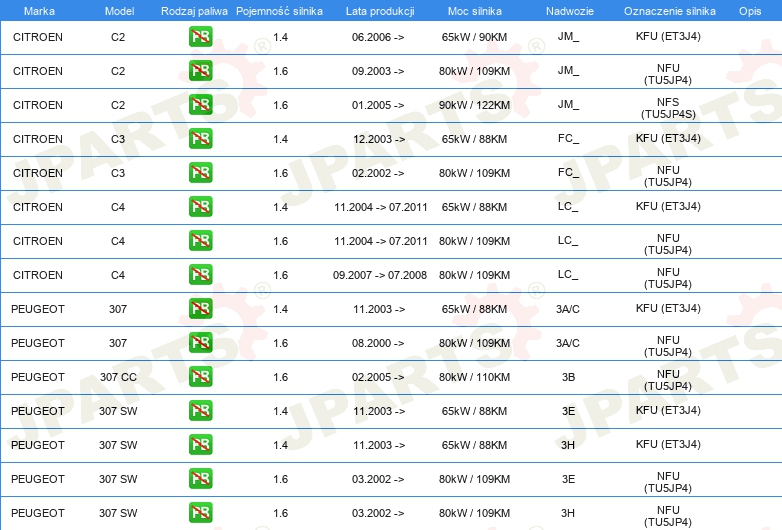Click engine size 1.4 in the C2 row
The image size is (782, 530).
pos(281,37)
